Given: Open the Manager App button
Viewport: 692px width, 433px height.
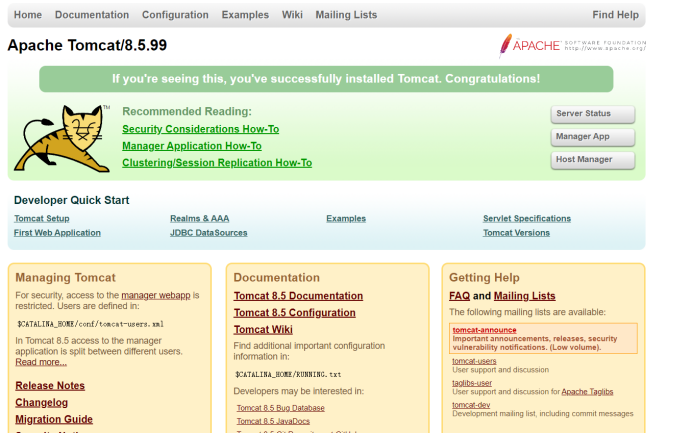Looking at the screenshot, I should [x=593, y=137].
